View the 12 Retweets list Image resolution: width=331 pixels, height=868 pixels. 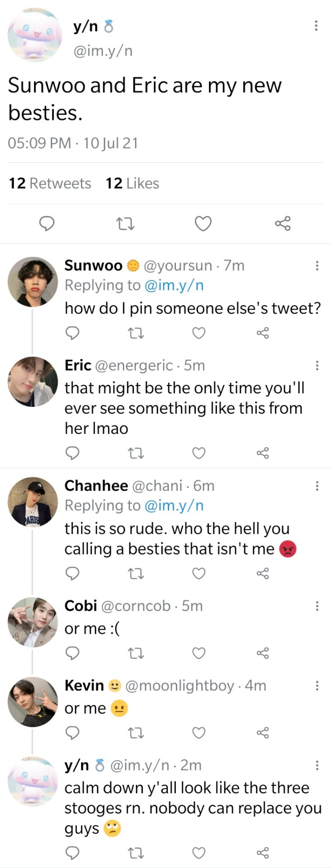point(50,184)
